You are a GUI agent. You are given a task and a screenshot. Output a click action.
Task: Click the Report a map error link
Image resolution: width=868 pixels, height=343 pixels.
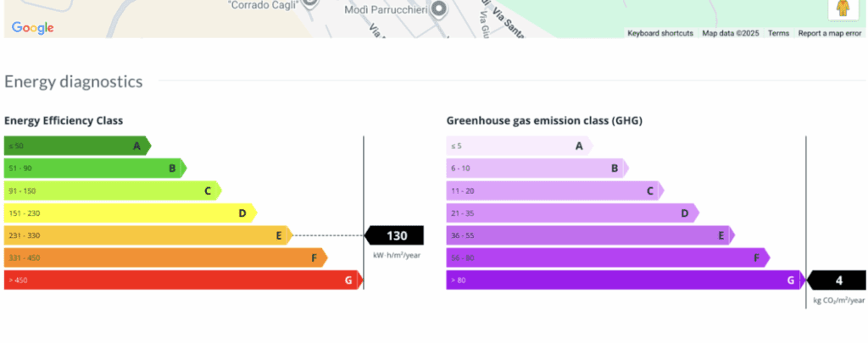point(829,33)
